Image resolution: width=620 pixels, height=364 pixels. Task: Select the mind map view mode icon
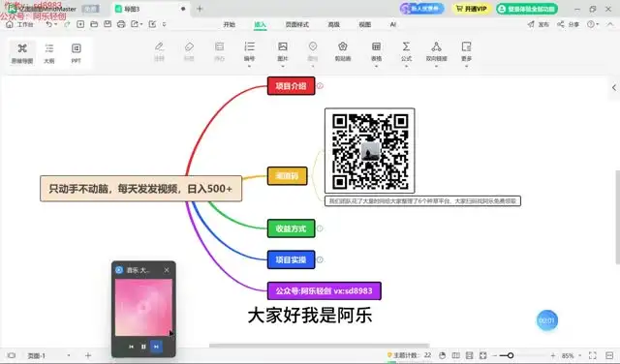(x=22, y=52)
